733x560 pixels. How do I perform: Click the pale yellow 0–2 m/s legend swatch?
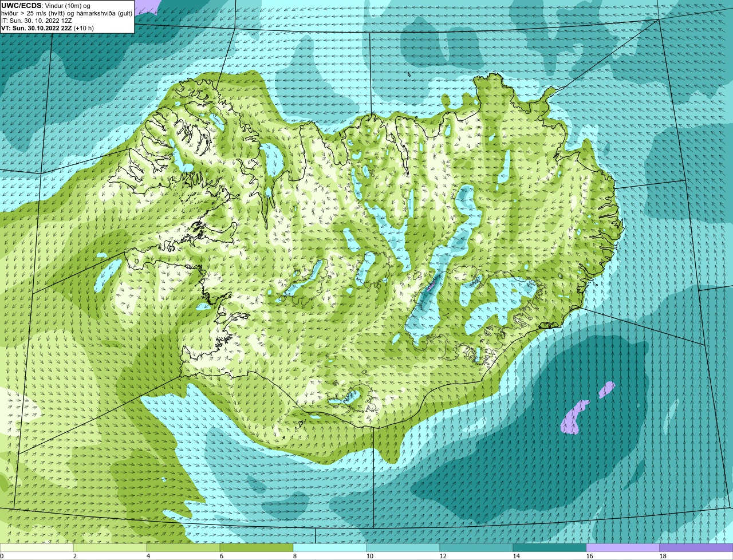37,547
